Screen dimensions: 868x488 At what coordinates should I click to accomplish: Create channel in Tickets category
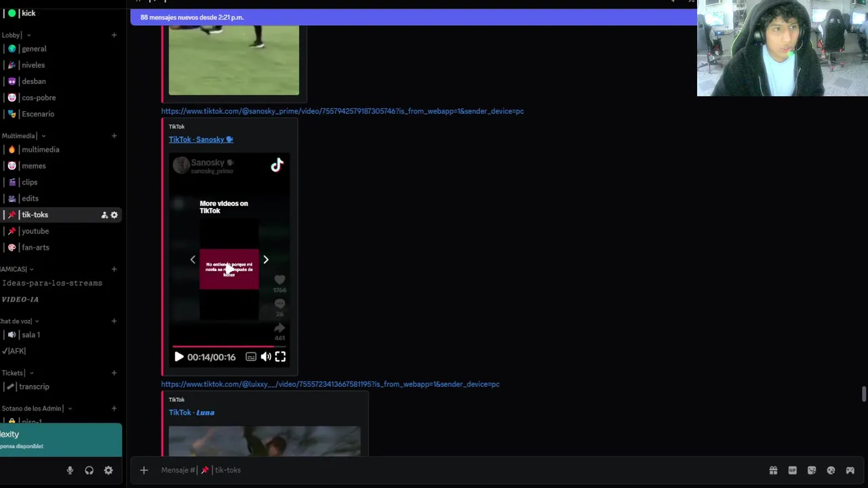[114, 373]
